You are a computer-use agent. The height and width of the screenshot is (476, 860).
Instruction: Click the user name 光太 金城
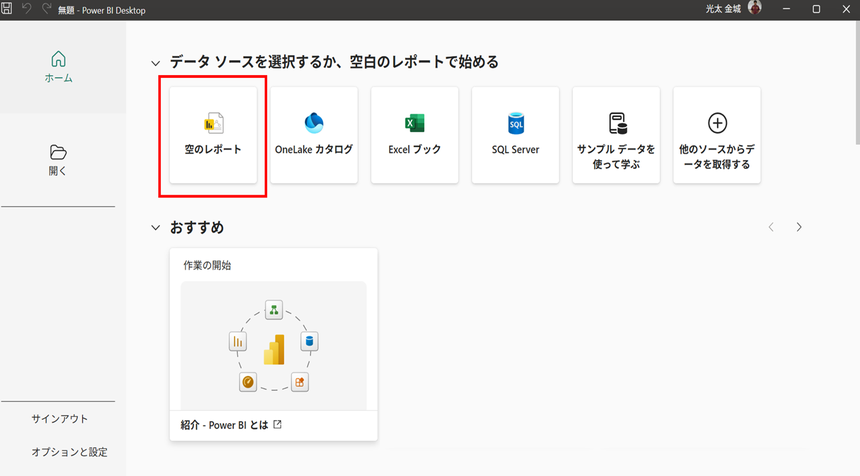coord(723,9)
